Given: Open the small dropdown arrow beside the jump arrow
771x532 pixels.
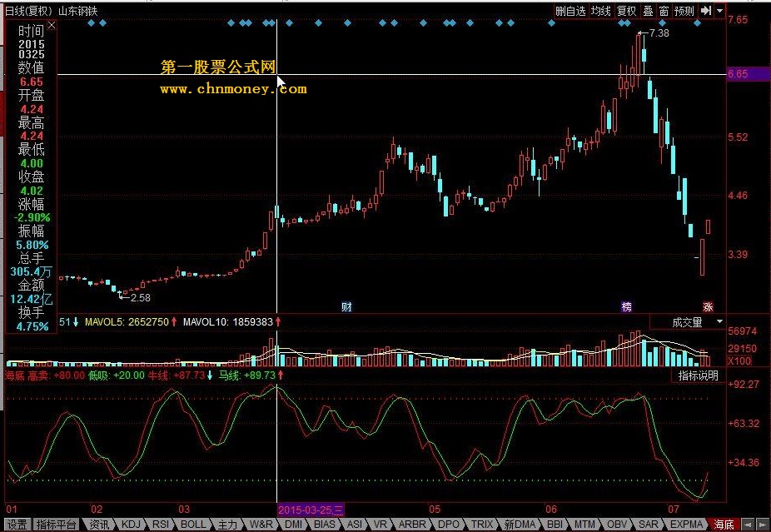Looking at the screenshot, I should (720, 11).
